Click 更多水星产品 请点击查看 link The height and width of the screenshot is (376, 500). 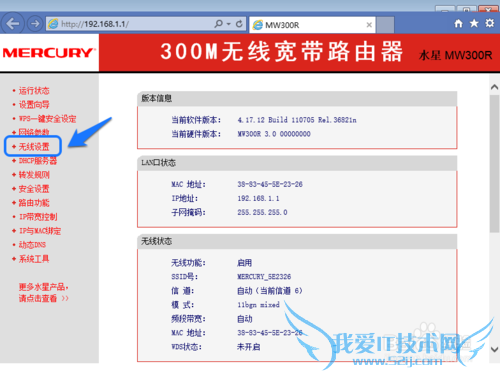43,292
